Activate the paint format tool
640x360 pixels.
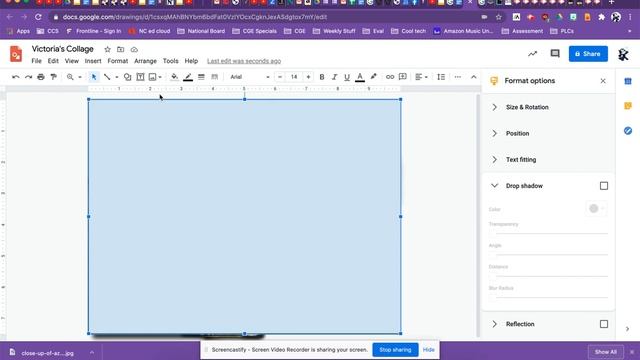pyautogui.click(x=53, y=77)
